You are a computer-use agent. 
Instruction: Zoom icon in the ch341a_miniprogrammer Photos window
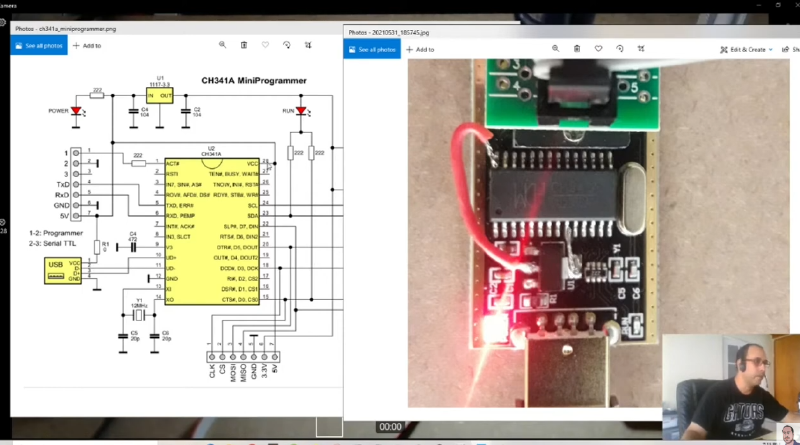coord(222,45)
